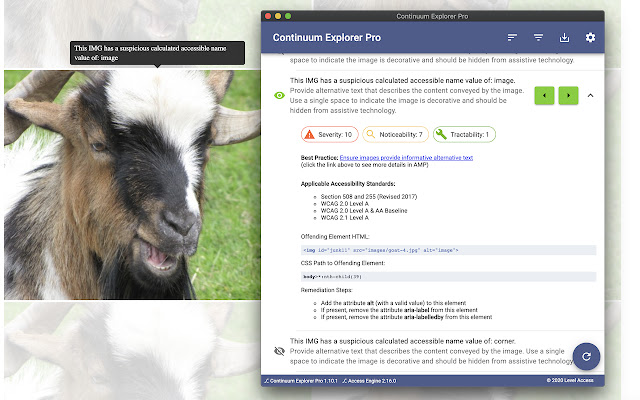Minimize the window with yellow button

[278, 16]
